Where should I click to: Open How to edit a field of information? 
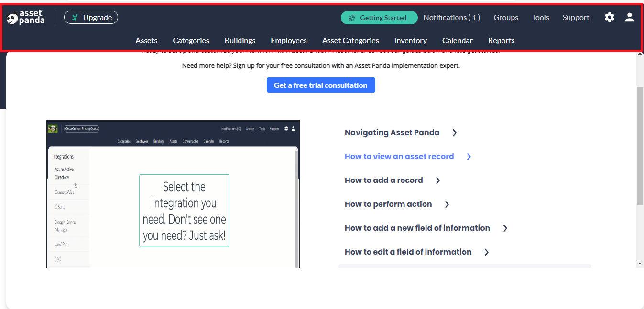click(x=408, y=252)
